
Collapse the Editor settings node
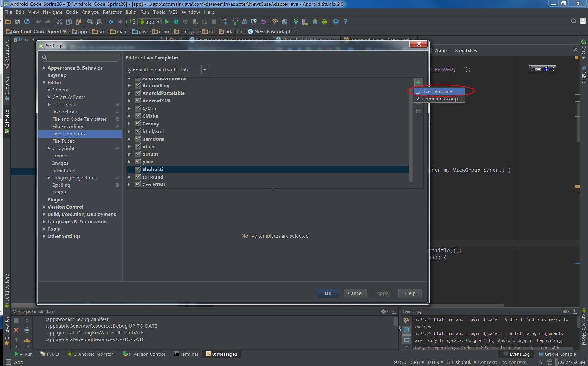(44, 82)
